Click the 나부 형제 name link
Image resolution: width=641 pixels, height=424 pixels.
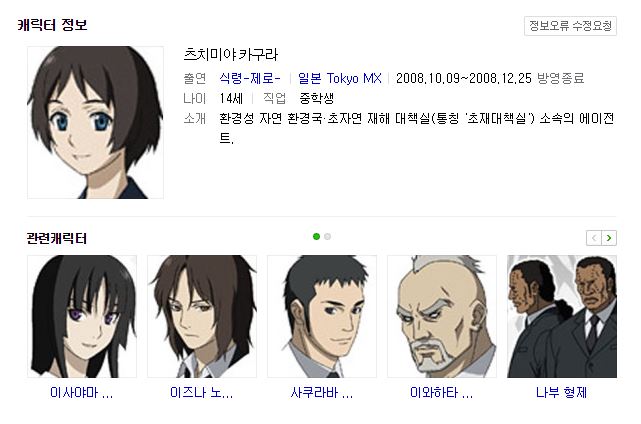pyautogui.click(x=561, y=393)
